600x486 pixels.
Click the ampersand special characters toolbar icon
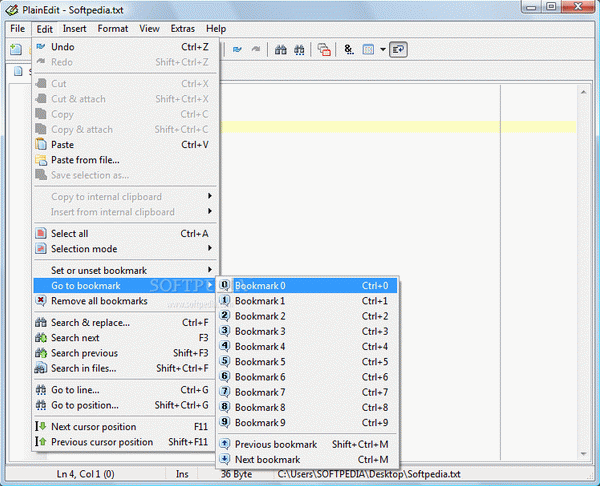click(349, 49)
